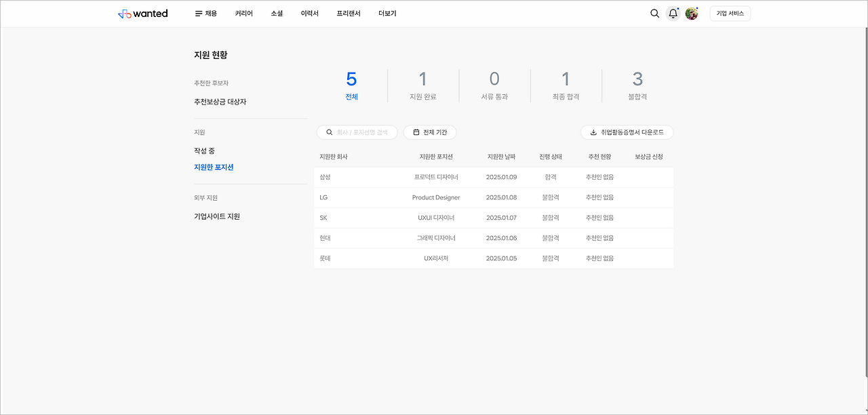This screenshot has height=415, width=868.
Task: Select the 불합격 status tab showing 3
Action: click(637, 86)
